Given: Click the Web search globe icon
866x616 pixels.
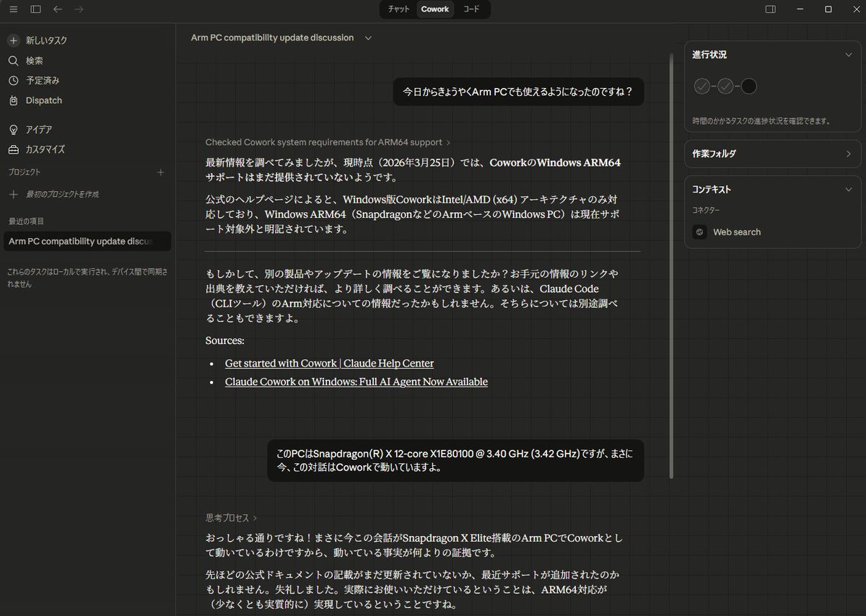Looking at the screenshot, I should [699, 232].
